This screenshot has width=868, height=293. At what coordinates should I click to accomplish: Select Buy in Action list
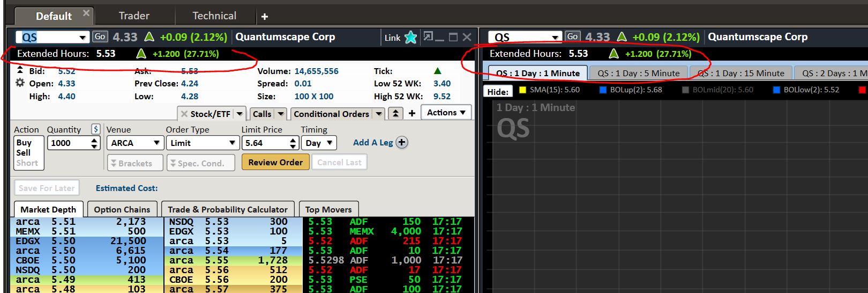pyautogui.click(x=24, y=143)
